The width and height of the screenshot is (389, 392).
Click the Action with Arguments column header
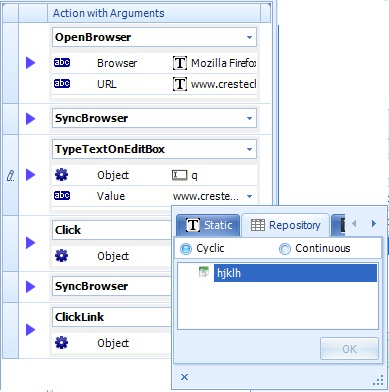click(x=154, y=13)
